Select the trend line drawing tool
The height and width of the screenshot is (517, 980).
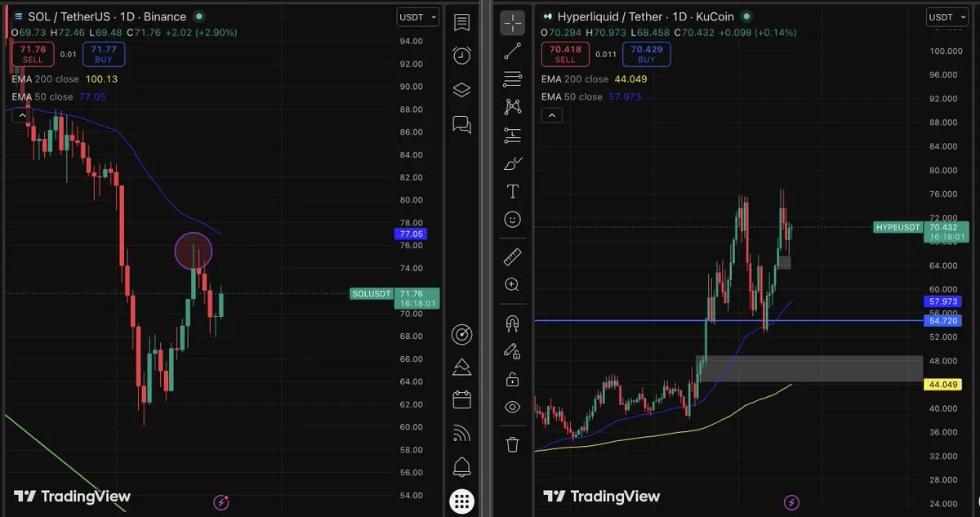(512, 51)
